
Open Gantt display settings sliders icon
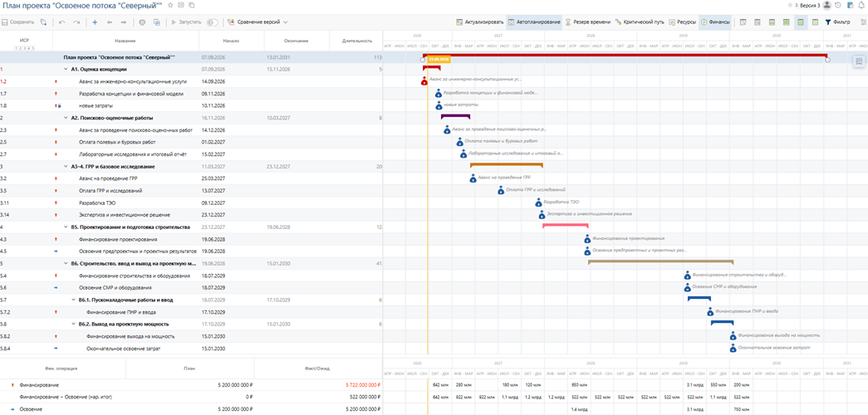click(x=864, y=22)
